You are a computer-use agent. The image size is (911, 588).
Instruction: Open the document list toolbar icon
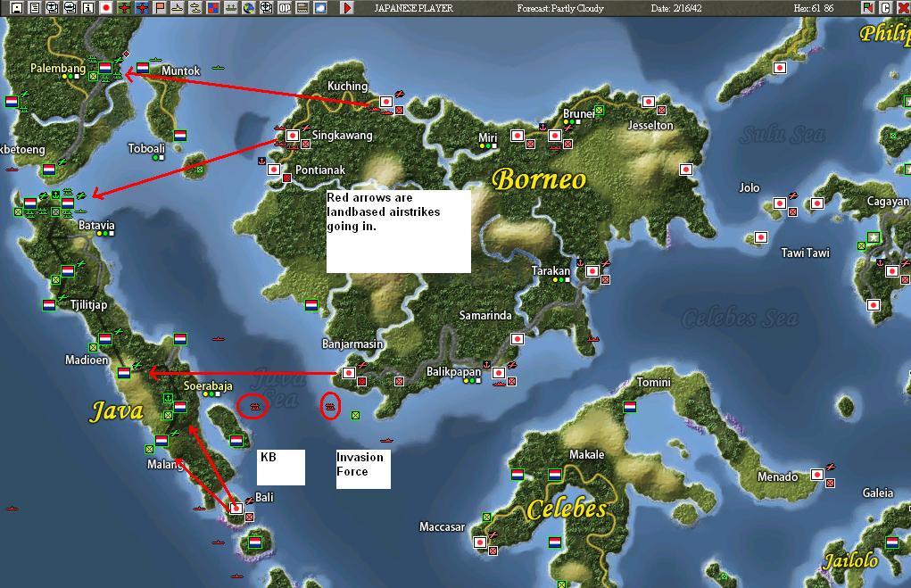[x=35, y=7]
